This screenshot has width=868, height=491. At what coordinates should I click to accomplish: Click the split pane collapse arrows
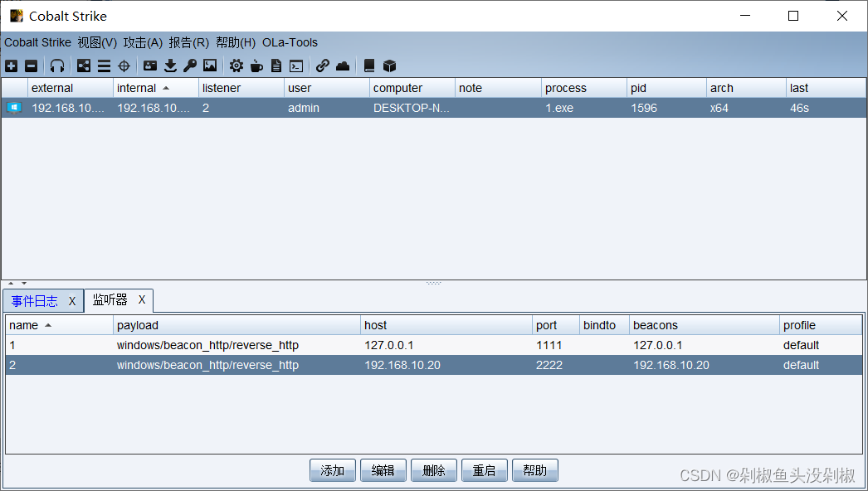click(x=17, y=284)
